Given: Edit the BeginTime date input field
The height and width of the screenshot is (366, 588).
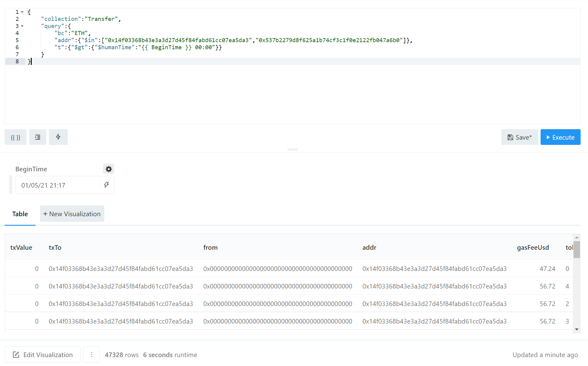Looking at the screenshot, I should [x=58, y=185].
